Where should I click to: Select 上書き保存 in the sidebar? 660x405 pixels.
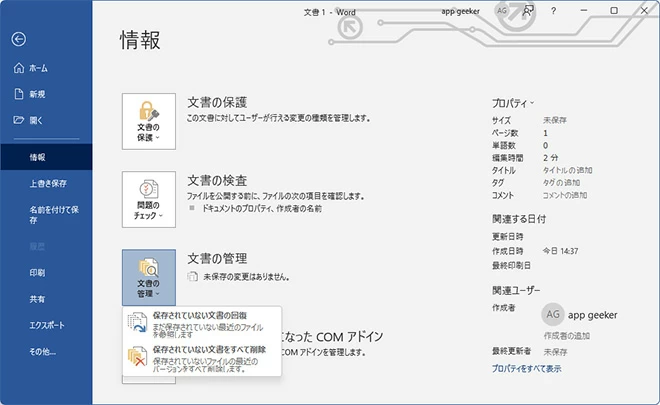point(48,183)
